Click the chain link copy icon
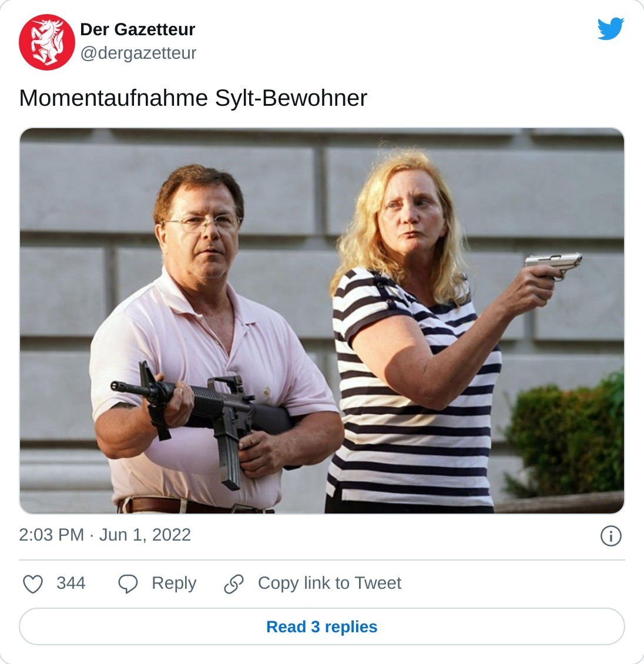Screen dimensions: 644x664 click(234, 584)
